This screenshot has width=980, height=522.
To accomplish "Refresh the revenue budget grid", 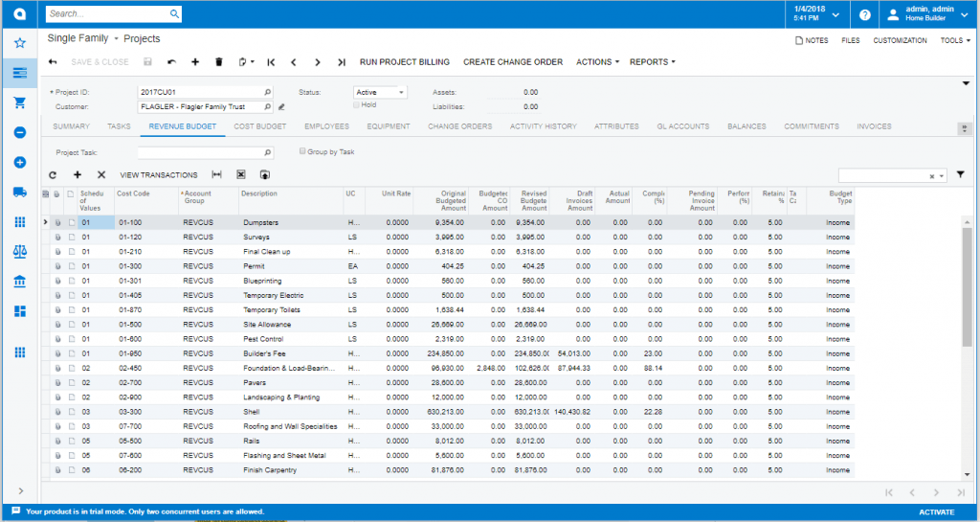I will (53, 175).
